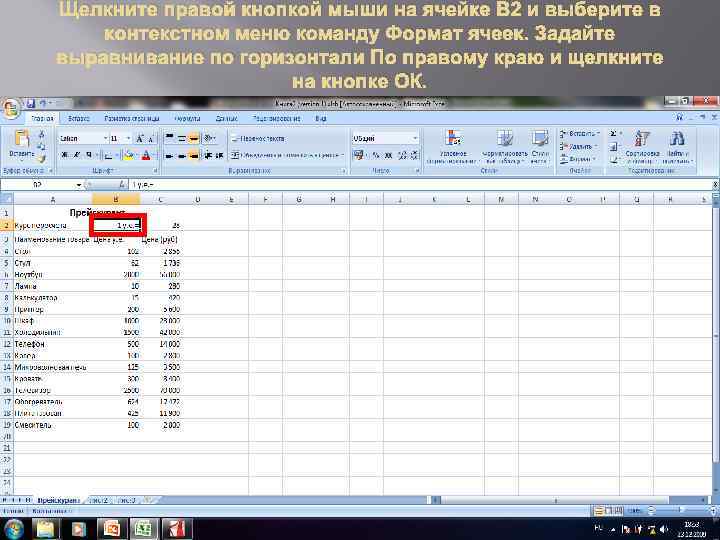Copy the selected cell
Image resolution: width=720 pixels, height=540 pixels.
(x=41, y=146)
